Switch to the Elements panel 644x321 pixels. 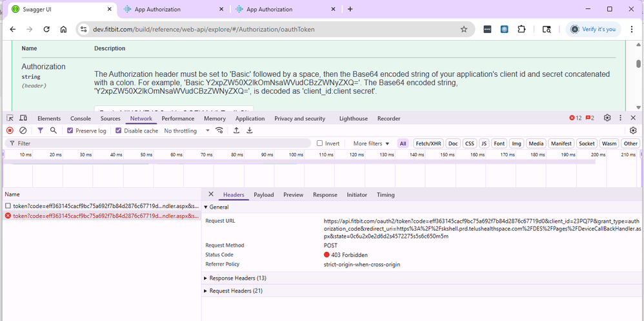coord(49,118)
